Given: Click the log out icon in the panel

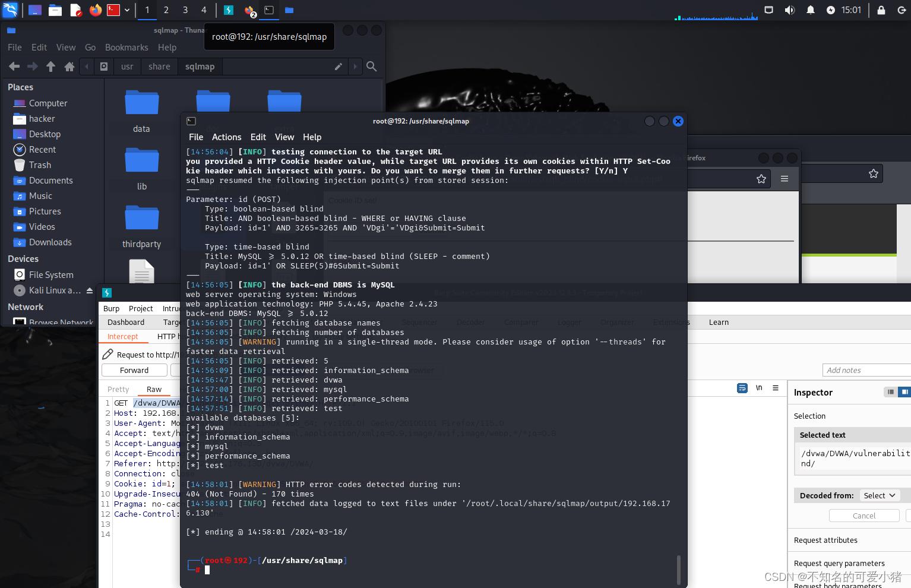Looking at the screenshot, I should tap(901, 10).
